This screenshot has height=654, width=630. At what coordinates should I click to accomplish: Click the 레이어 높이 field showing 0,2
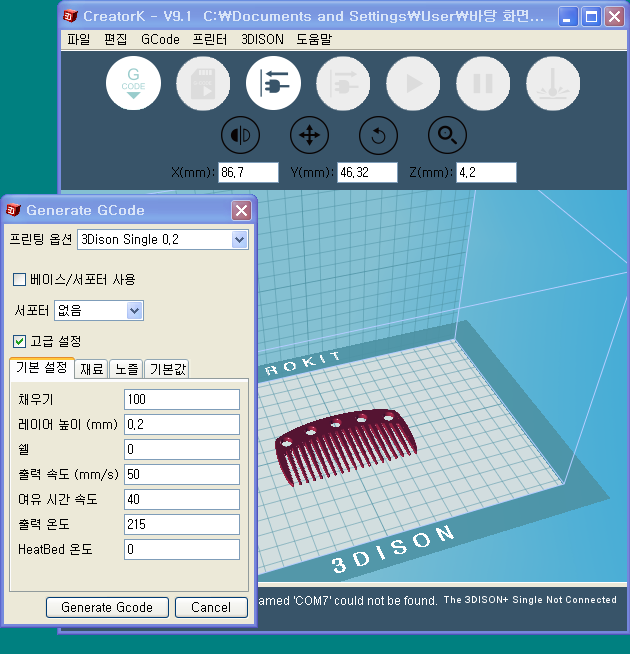(x=182, y=425)
